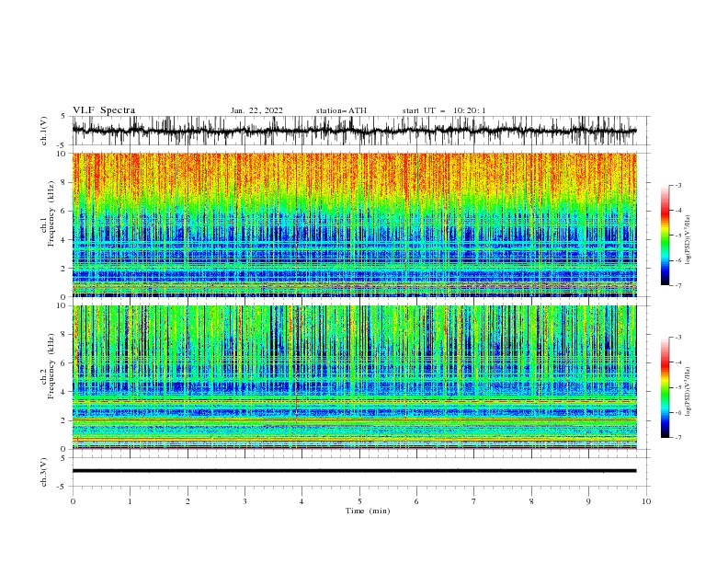Viewport: 728px width, 563px height.
Task: Click the ch.3 flat black trace
Action: pyautogui.click(x=354, y=471)
